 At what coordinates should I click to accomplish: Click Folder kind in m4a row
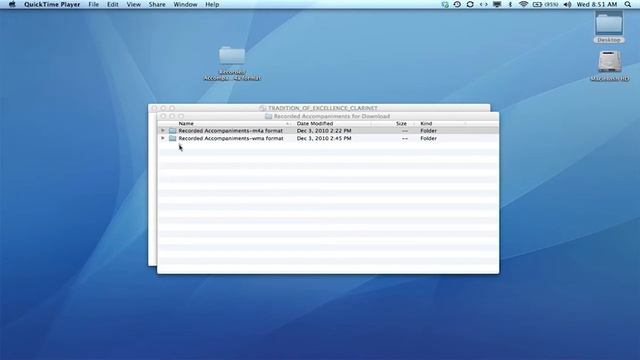[x=429, y=131]
